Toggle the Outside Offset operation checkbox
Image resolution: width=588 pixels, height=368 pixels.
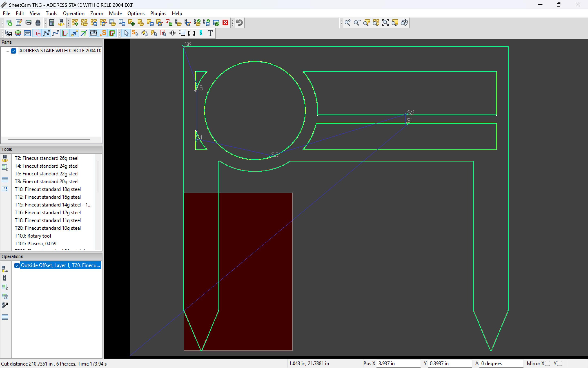click(x=17, y=266)
